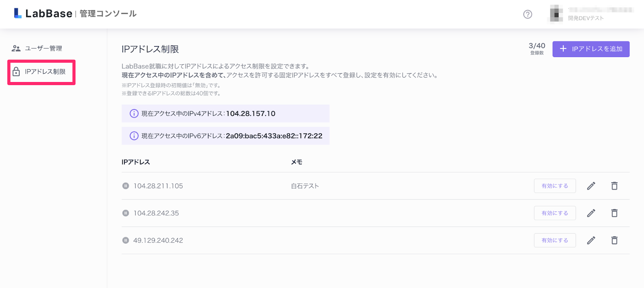This screenshot has width=644, height=288.
Task: Click the current IPv4 address info icon
Action: 134,113
